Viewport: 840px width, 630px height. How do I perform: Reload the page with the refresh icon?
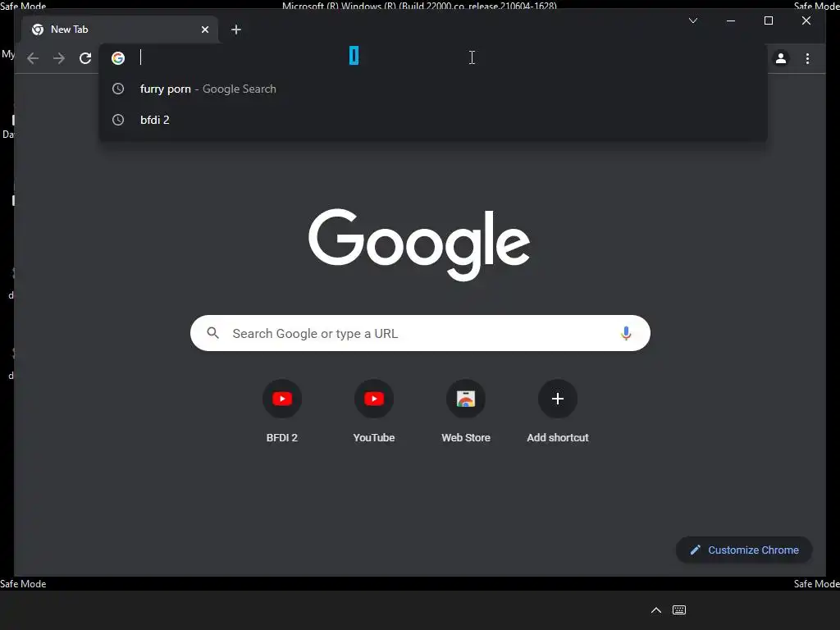pyautogui.click(x=85, y=58)
